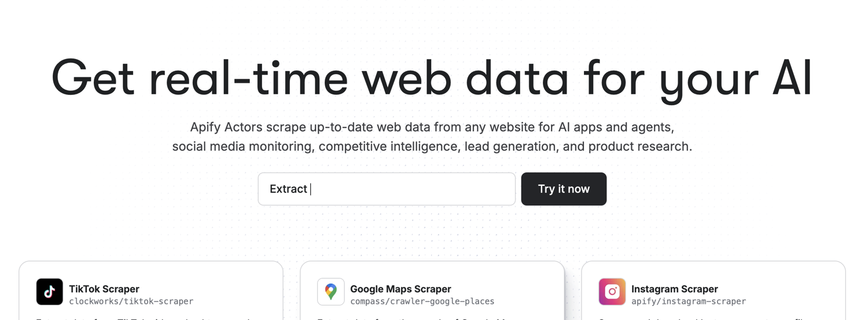Click the clockworks/tiktok-scraper slug text
This screenshot has height=320, width=868.
coord(131,301)
